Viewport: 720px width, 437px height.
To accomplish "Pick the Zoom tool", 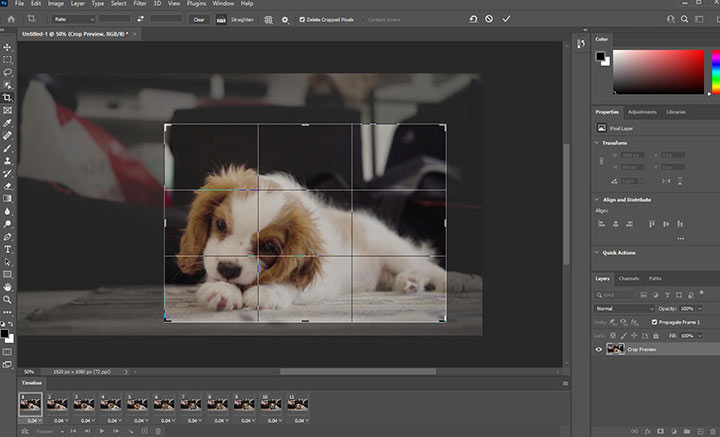I will pyautogui.click(x=8, y=299).
